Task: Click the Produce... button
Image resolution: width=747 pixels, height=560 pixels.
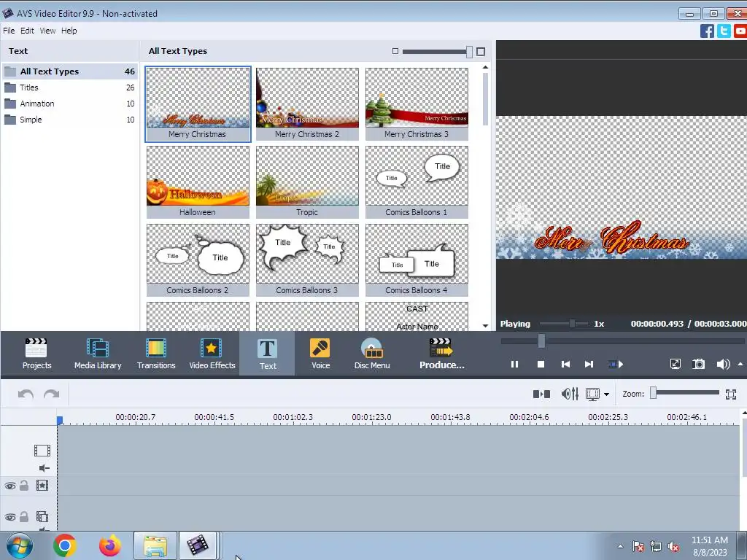Action: pyautogui.click(x=441, y=354)
